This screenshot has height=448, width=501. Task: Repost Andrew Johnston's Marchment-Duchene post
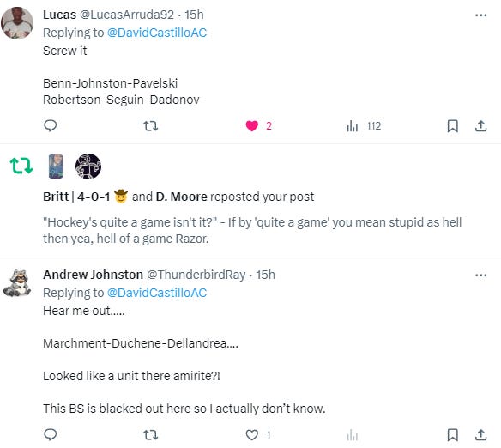tap(150, 435)
